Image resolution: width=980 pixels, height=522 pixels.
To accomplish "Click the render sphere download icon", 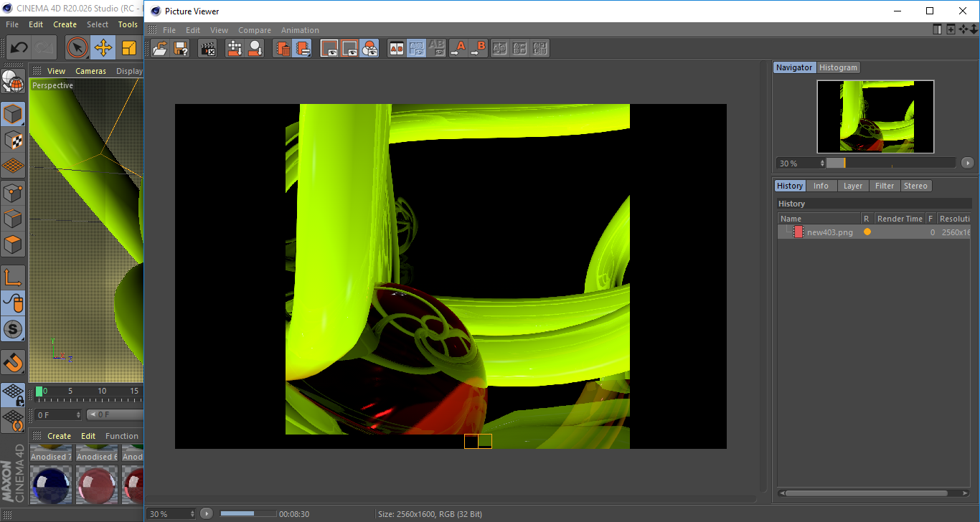I will tap(255, 49).
